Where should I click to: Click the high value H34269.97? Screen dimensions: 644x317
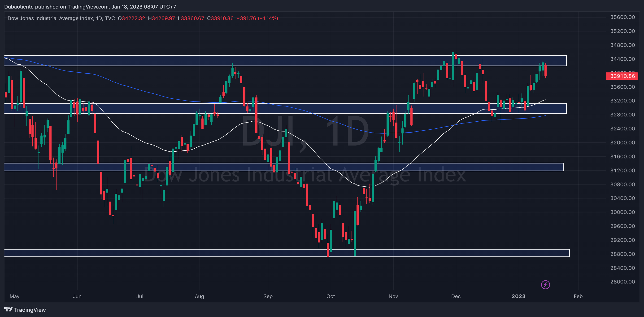click(x=161, y=18)
